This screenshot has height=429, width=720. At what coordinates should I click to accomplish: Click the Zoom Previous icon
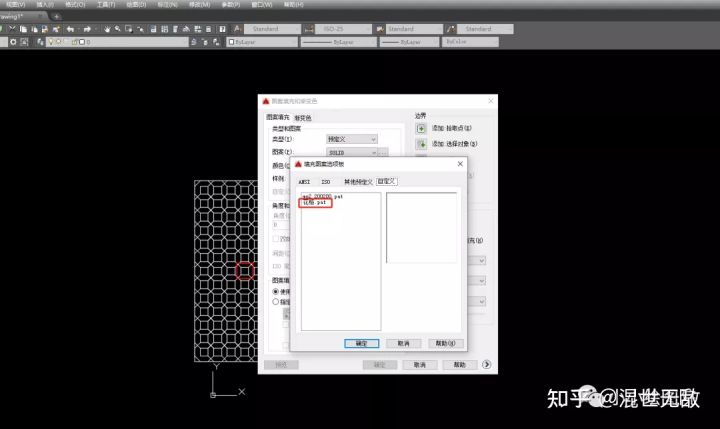point(140,29)
